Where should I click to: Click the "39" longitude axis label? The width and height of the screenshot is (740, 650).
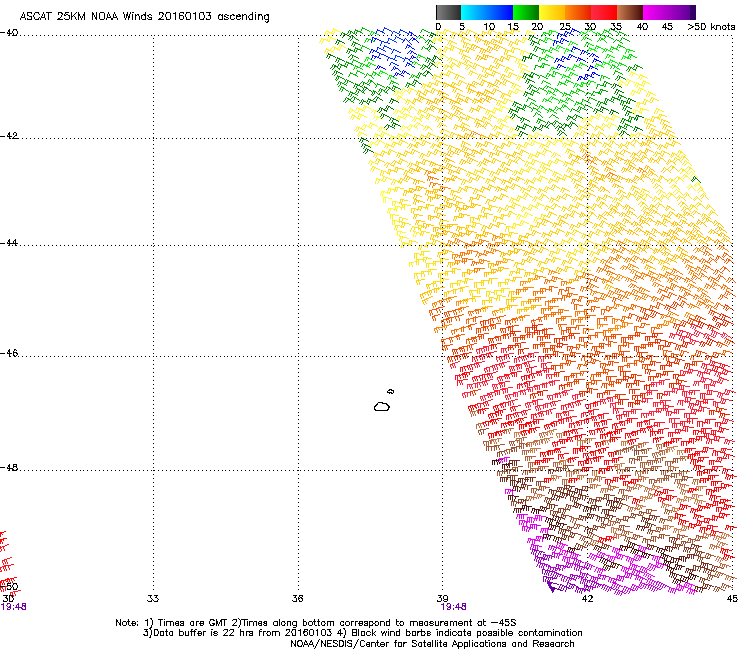(x=442, y=599)
